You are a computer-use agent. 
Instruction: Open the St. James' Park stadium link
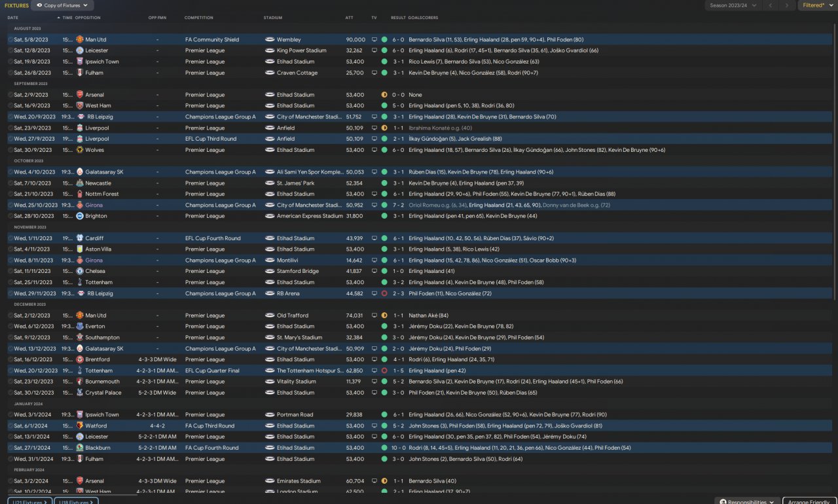click(x=296, y=183)
